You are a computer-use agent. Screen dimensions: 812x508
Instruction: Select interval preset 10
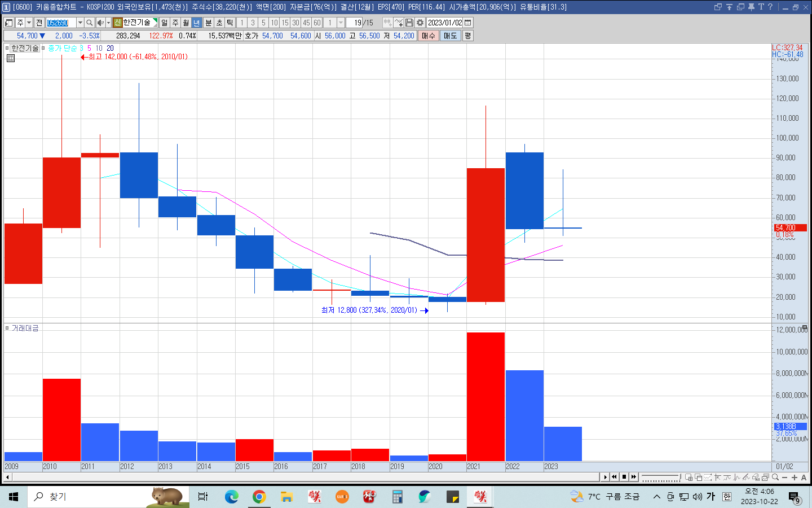click(274, 23)
